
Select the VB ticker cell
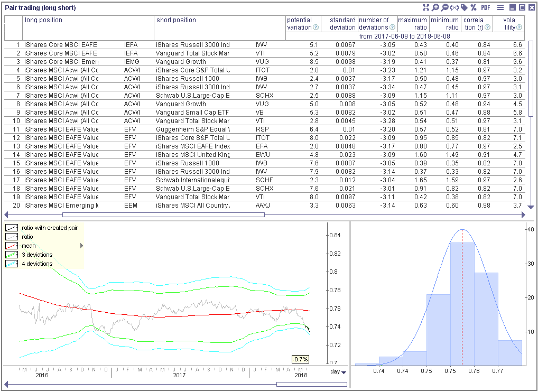[259, 113]
